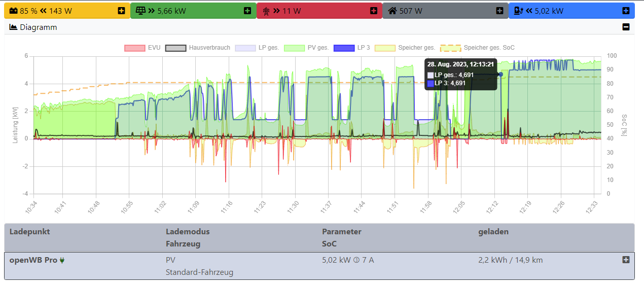Viewport: 644px width, 285px height.
Task: Expand the blue charge point card
Action: [x=626, y=11]
